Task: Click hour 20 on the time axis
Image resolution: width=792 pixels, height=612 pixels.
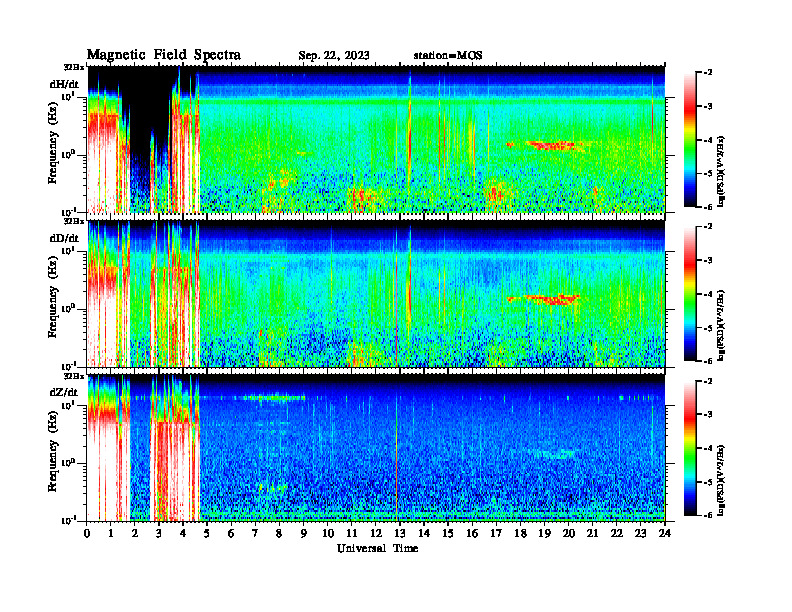Action: click(x=568, y=533)
